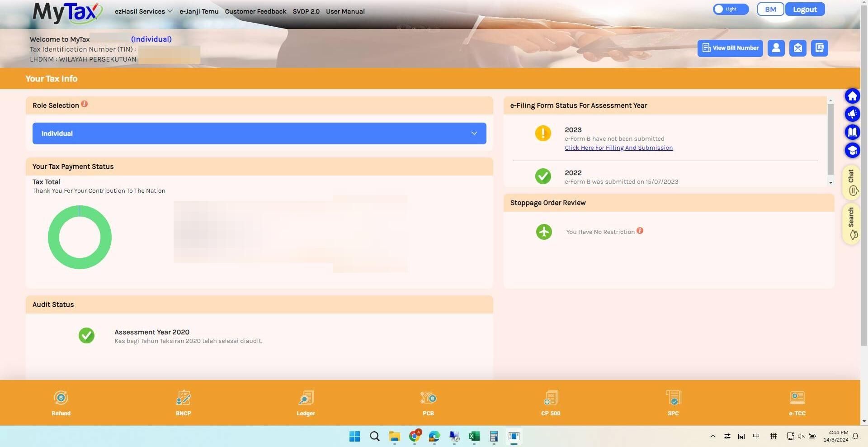Open the Refund shortcut icon
Viewport: 868px width, 447px height.
pyautogui.click(x=61, y=398)
